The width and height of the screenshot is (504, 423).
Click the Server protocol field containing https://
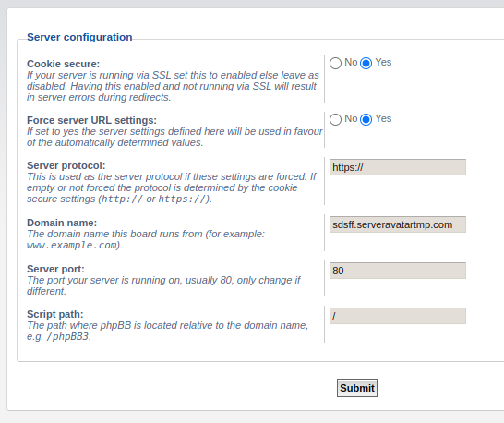398,167
